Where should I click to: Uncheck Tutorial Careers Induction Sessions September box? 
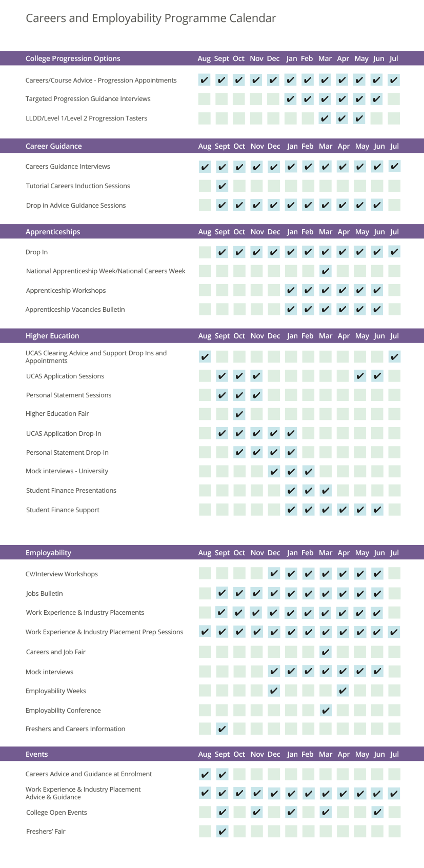(222, 186)
